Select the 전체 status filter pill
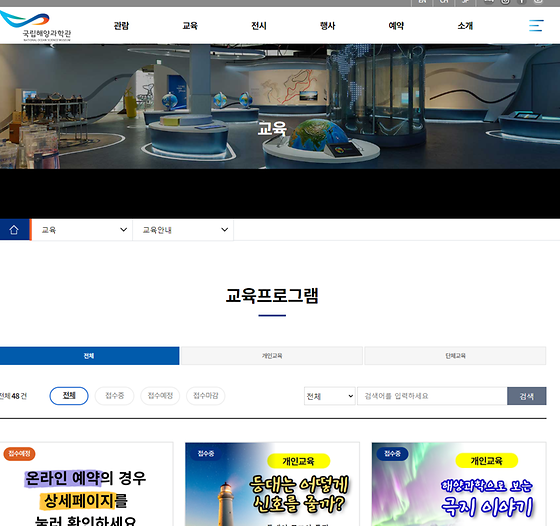Image resolution: width=560 pixels, height=526 pixels. (69, 396)
